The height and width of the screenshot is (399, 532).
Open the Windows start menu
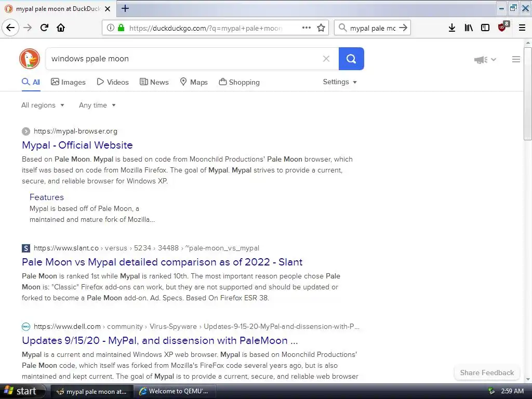point(22,391)
